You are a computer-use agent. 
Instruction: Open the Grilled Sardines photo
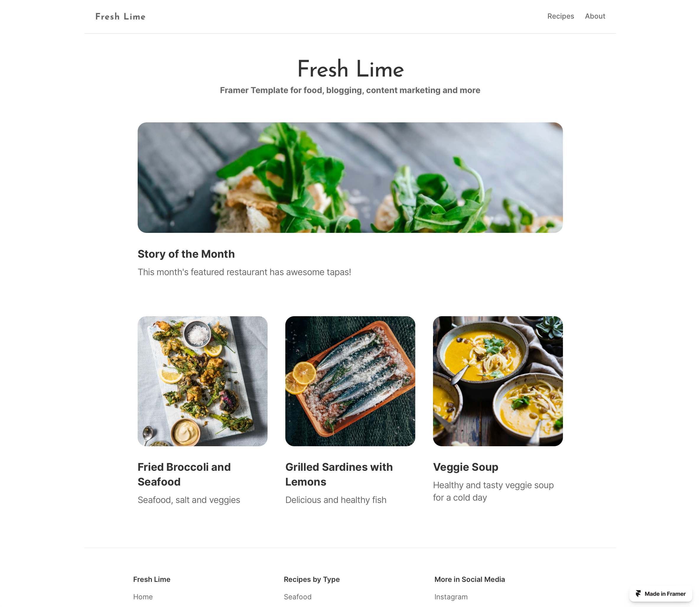tap(350, 381)
